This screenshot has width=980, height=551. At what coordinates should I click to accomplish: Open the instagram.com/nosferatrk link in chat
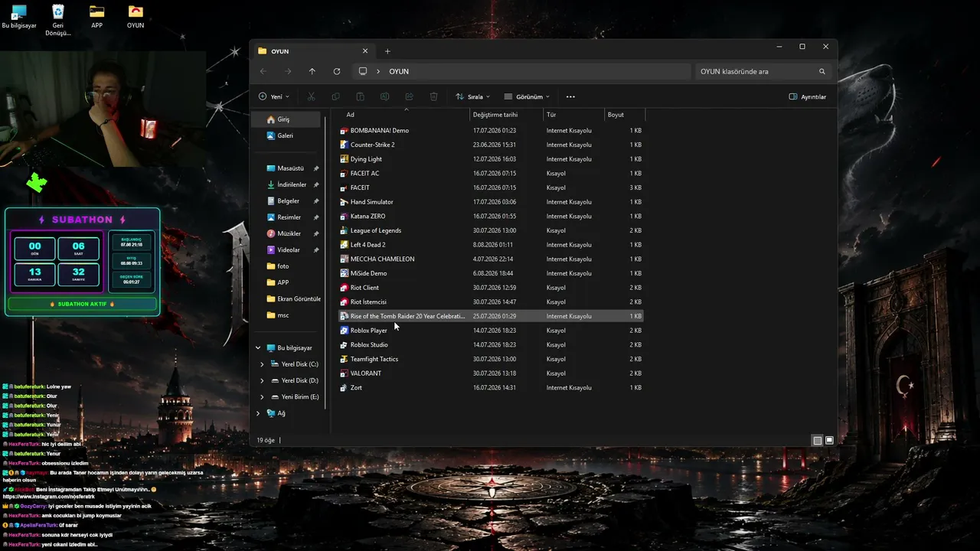[x=51, y=497]
